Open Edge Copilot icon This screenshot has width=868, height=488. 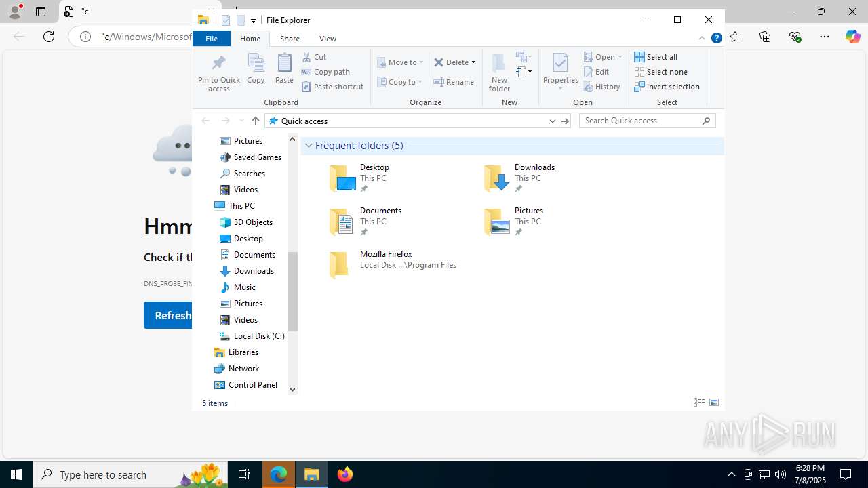tap(852, 37)
